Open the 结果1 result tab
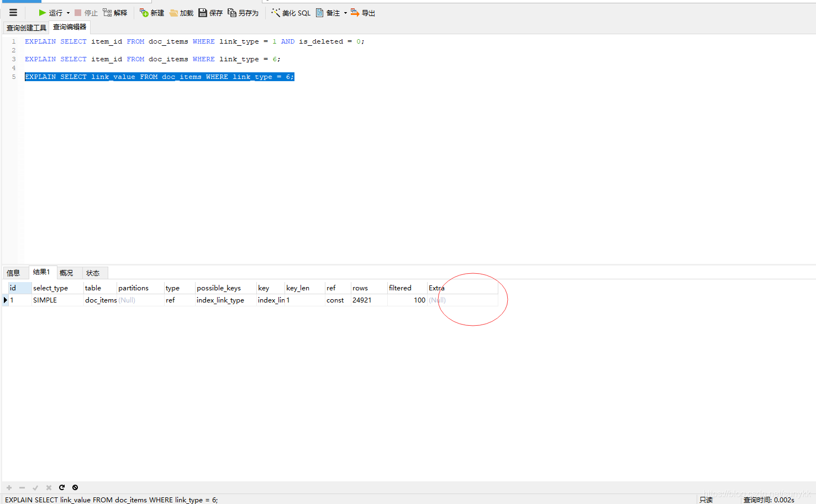816x504 pixels. click(41, 272)
